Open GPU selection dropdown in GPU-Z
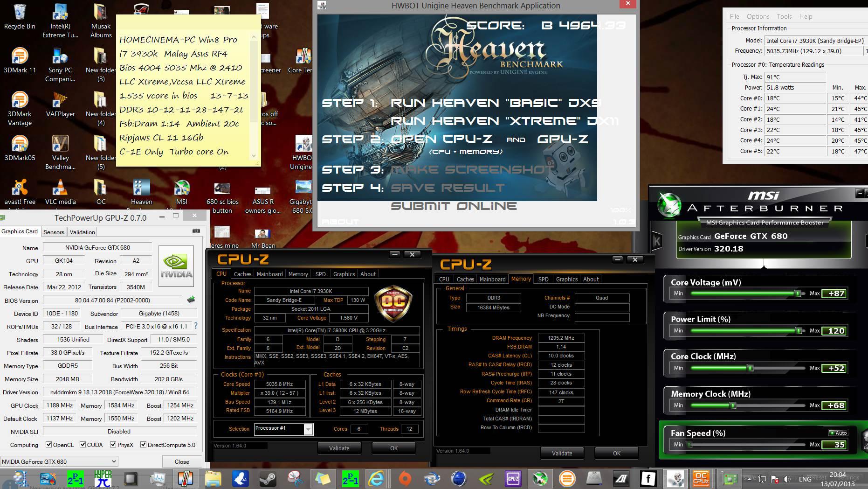 (x=59, y=461)
